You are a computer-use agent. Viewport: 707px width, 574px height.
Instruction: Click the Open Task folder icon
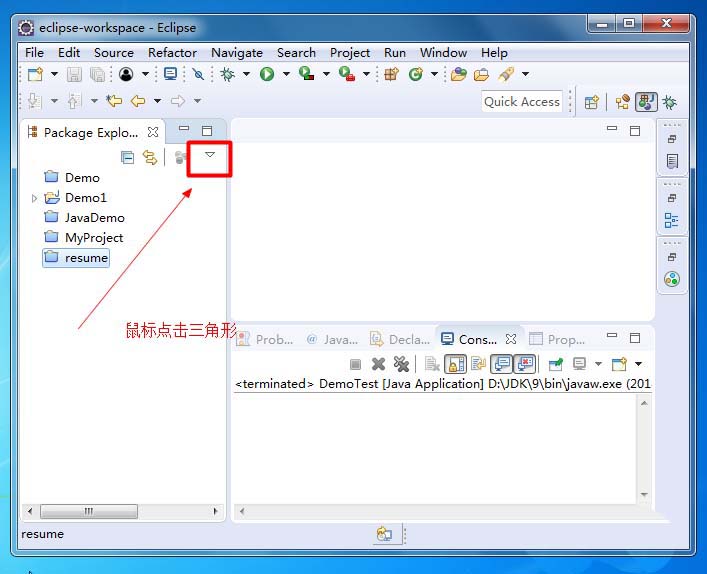click(x=482, y=74)
